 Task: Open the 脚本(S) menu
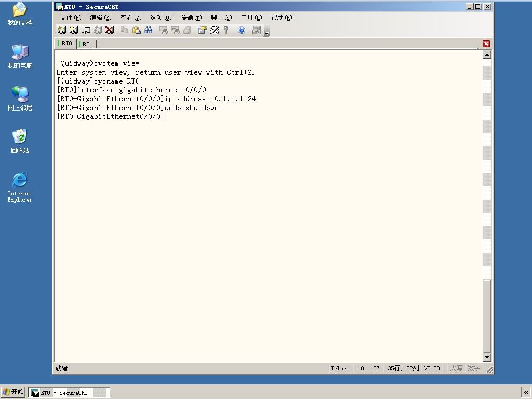[x=221, y=17]
